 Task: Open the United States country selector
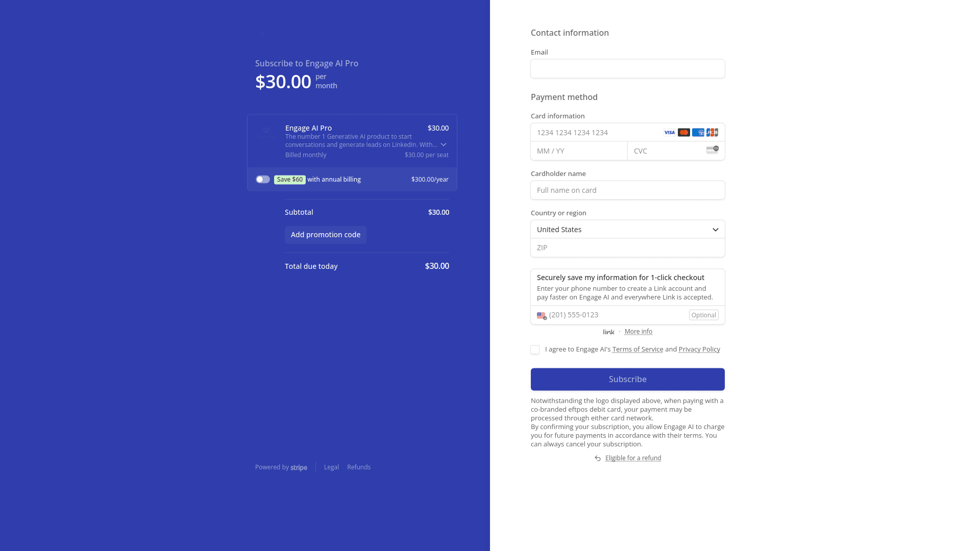627,230
